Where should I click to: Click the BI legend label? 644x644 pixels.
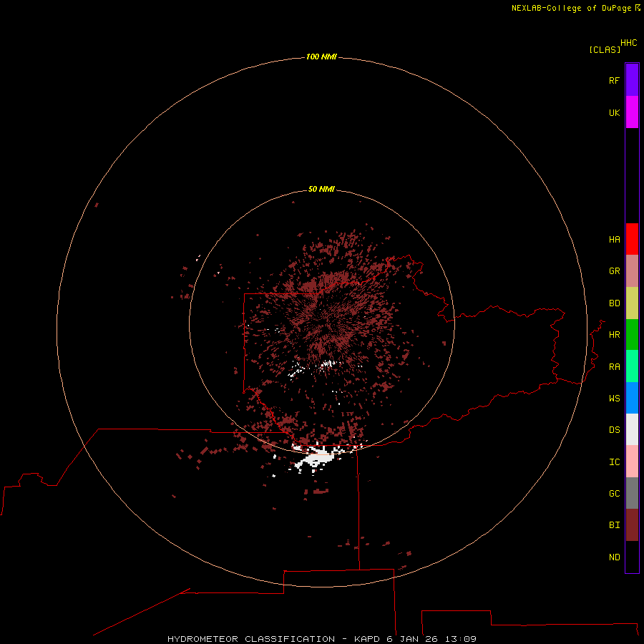pos(614,525)
